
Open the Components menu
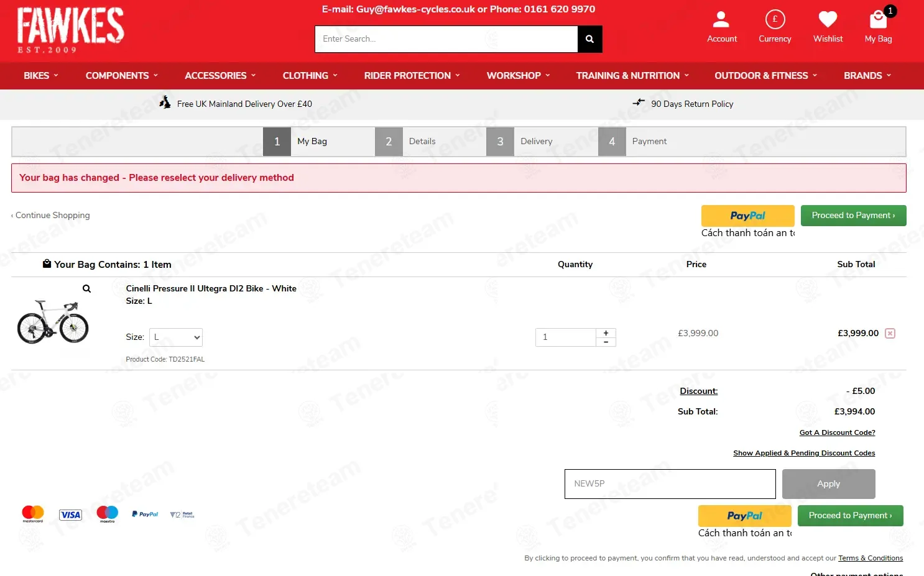tap(121, 76)
